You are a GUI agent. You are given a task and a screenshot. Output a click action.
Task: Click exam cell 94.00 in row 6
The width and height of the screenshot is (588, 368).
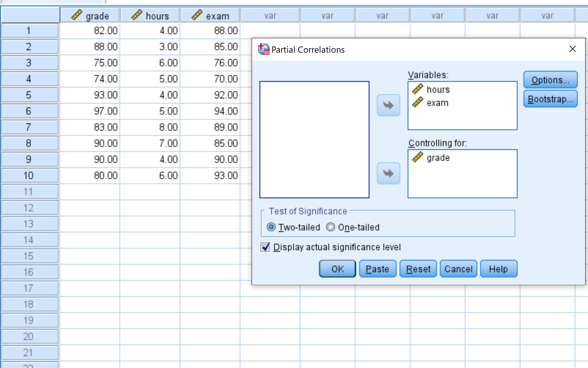click(x=210, y=111)
